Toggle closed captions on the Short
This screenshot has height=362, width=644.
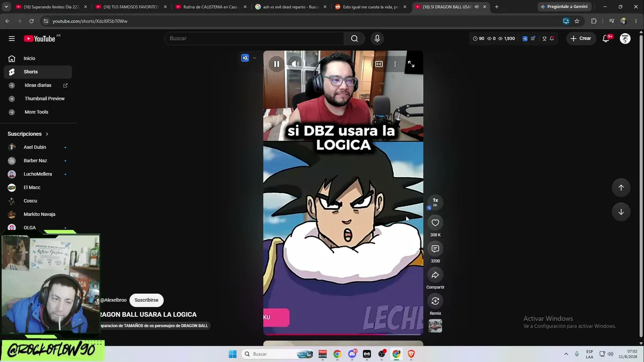click(379, 64)
